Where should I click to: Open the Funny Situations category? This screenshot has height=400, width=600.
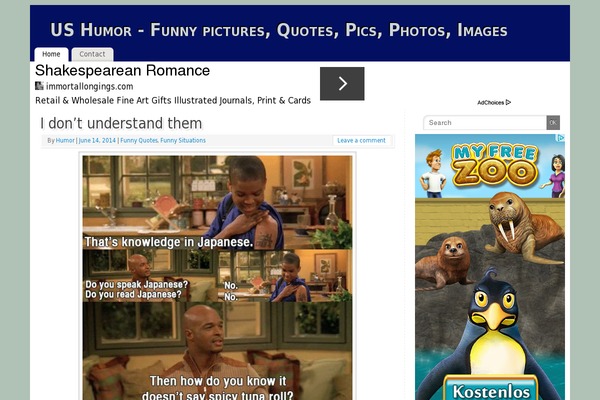click(183, 140)
